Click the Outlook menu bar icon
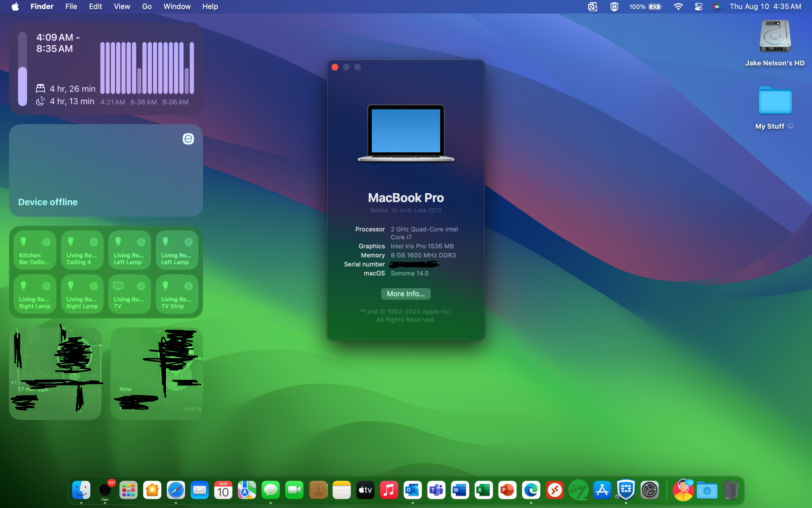The height and width of the screenshot is (508, 812). click(593, 7)
